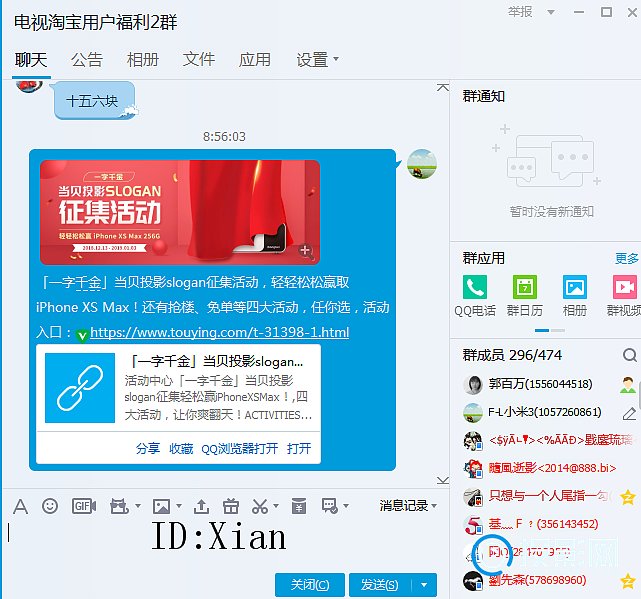Select member 劉先森(578698960)
641x599 pixels.
(x=537, y=580)
